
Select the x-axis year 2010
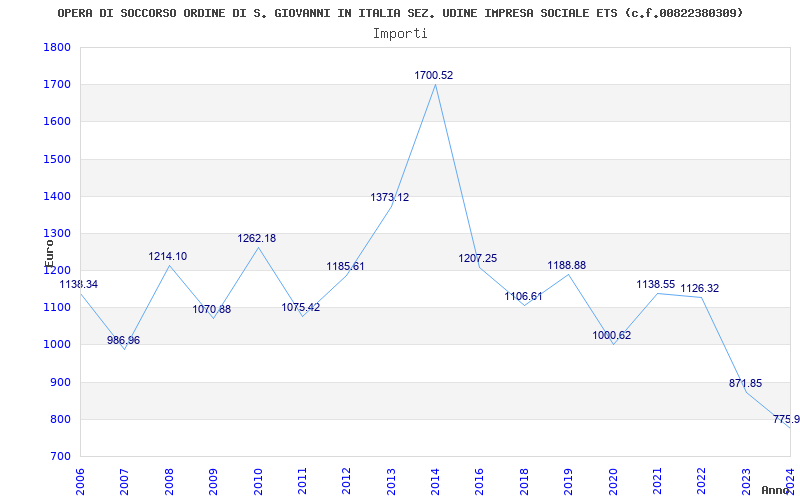point(258,481)
